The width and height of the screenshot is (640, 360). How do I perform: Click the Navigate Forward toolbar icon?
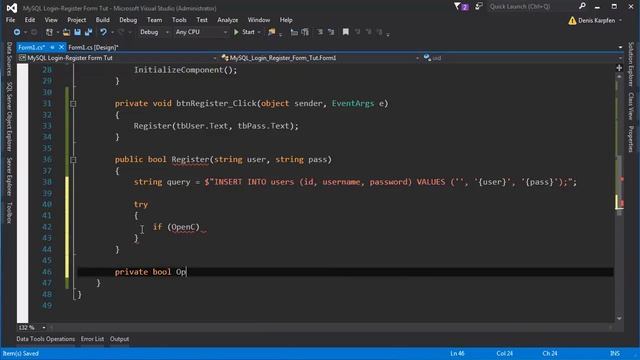coord(34,32)
